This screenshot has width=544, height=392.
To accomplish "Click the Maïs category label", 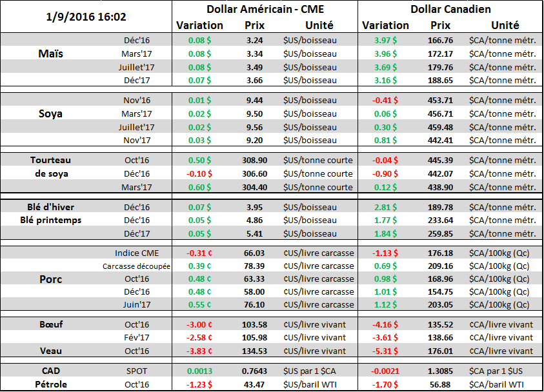I will pyautogui.click(x=50, y=54).
